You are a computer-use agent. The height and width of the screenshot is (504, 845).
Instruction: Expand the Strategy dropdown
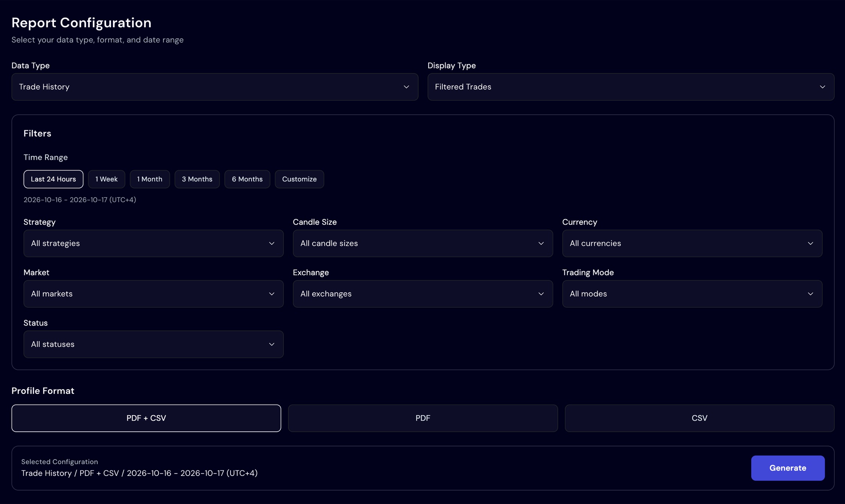(153, 243)
